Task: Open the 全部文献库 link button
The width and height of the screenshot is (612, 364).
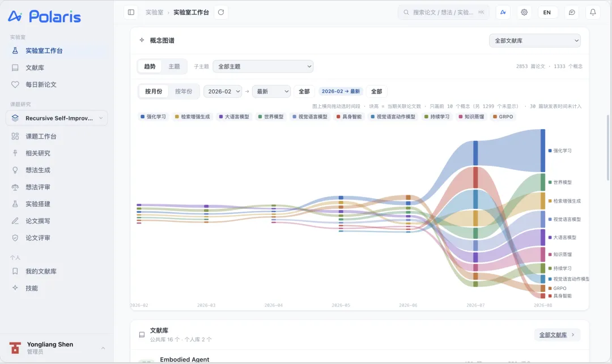Action: [x=557, y=335]
